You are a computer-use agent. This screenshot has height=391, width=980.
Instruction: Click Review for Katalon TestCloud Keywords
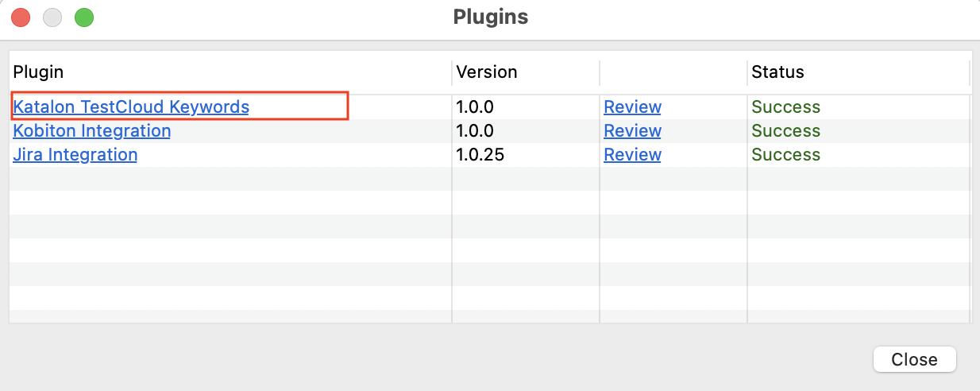pyautogui.click(x=632, y=106)
